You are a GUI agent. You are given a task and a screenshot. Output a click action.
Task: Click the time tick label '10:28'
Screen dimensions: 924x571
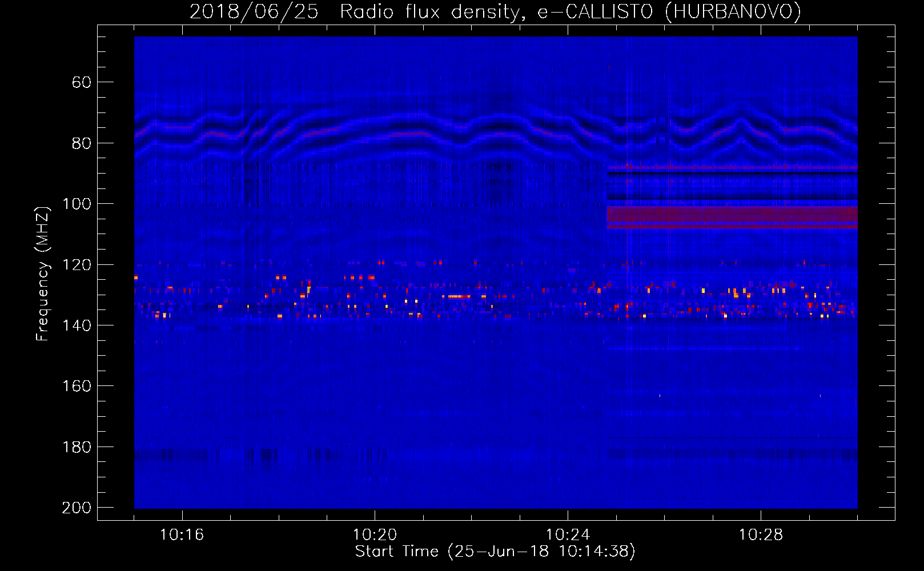(x=761, y=535)
